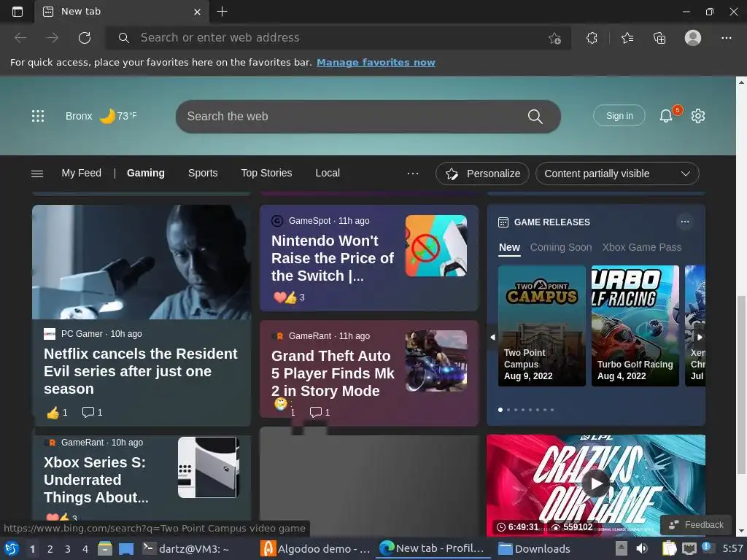The height and width of the screenshot is (560, 747).
Task: Click the web search magnifier icon
Action: [x=535, y=116]
